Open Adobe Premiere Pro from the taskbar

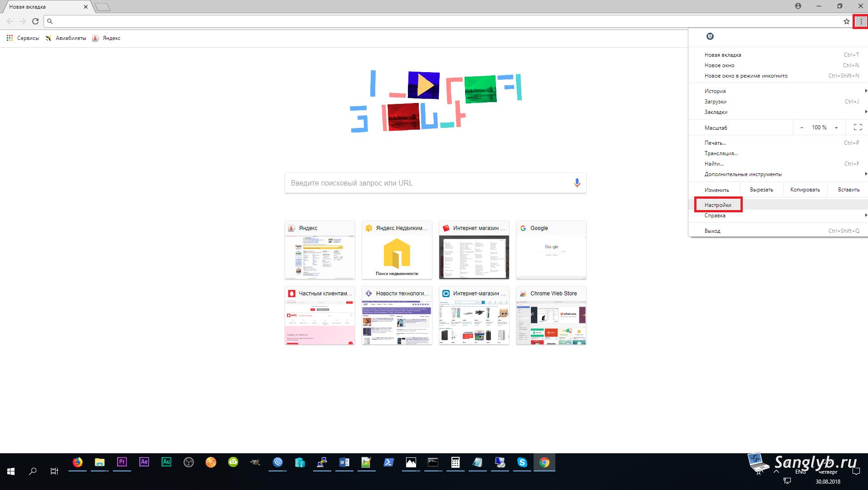pos(122,462)
